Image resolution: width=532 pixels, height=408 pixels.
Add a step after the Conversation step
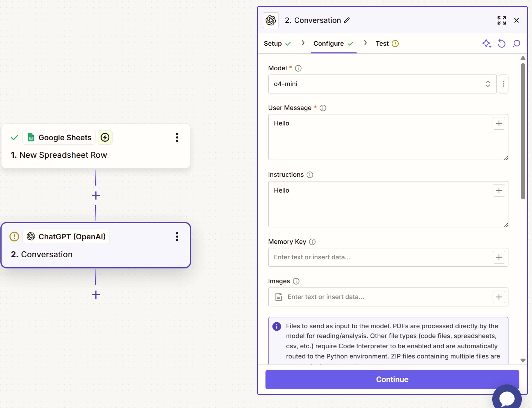[96, 294]
